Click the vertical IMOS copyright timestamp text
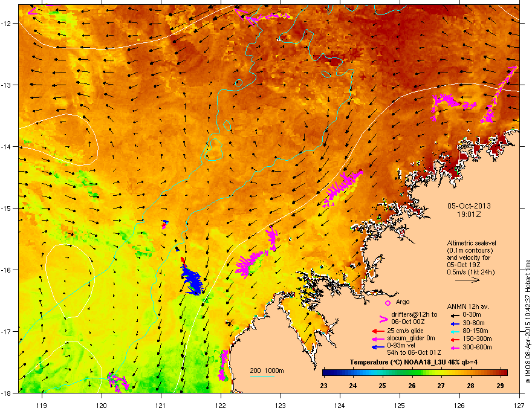 (x=528, y=322)
